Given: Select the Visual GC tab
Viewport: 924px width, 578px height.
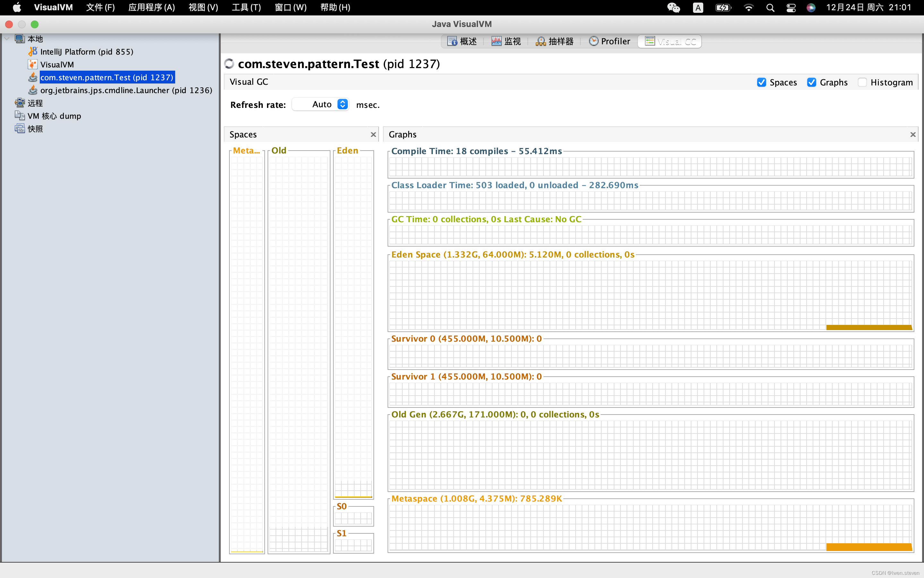Looking at the screenshot, I should tap(670, 41).
